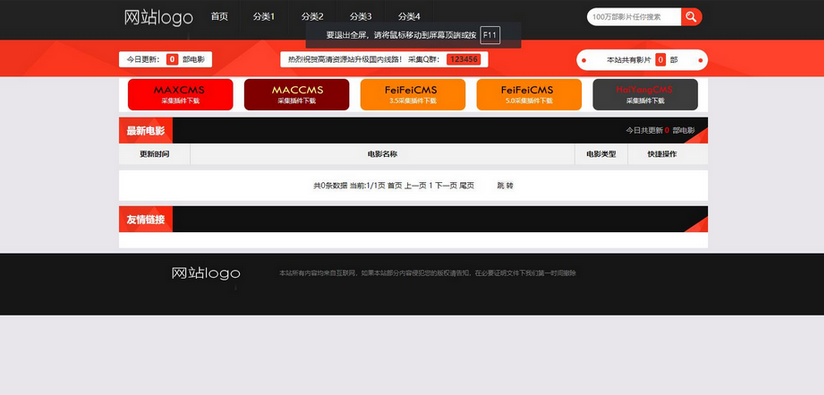Screen dimensions: 824x395
Task: Click the 更新时间 column header
Action: point(154,154)
